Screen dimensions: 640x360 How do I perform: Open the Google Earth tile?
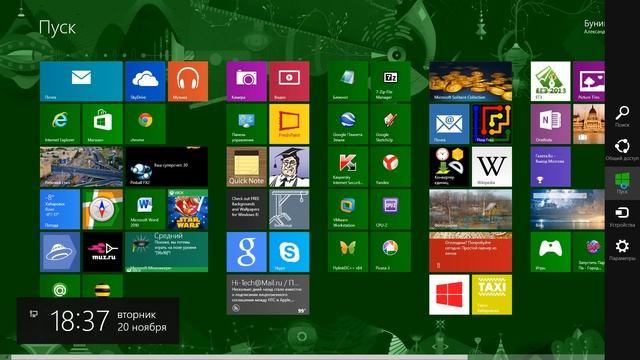click(348, 124)
